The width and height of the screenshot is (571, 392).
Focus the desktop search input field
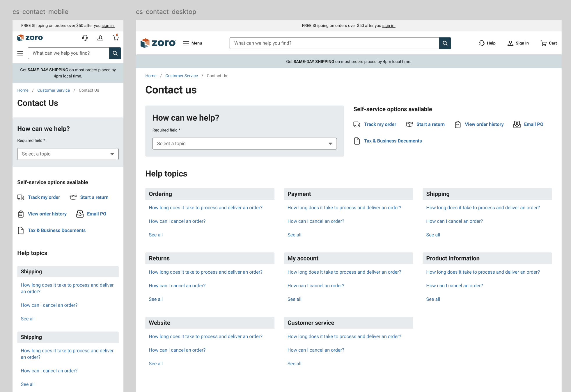pos(334,43)
